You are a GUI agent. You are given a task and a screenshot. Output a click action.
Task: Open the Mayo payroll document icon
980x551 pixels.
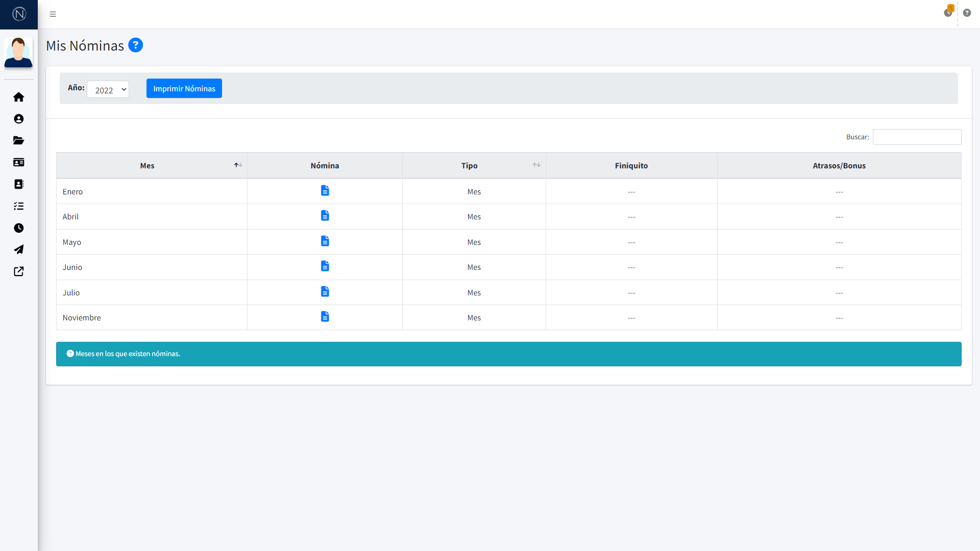click(x=325, y=241)
